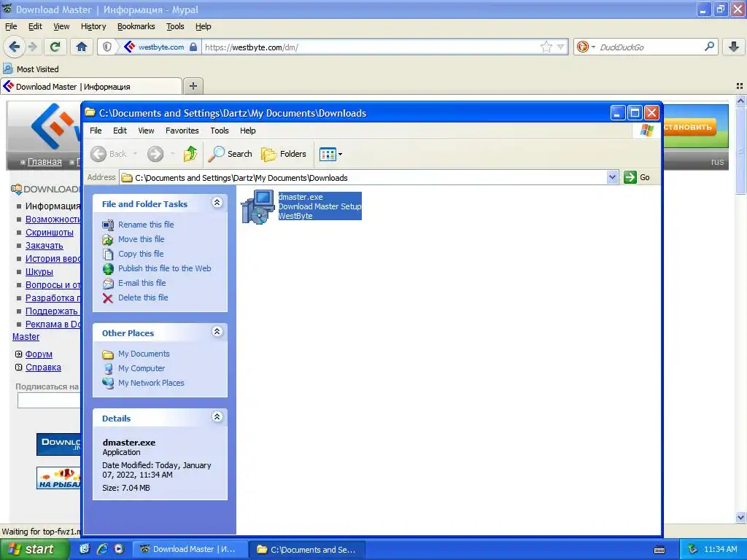Click the webpage vertical scrollbar thumb
This screenshot has height=560, width=747.
[740, 151]
